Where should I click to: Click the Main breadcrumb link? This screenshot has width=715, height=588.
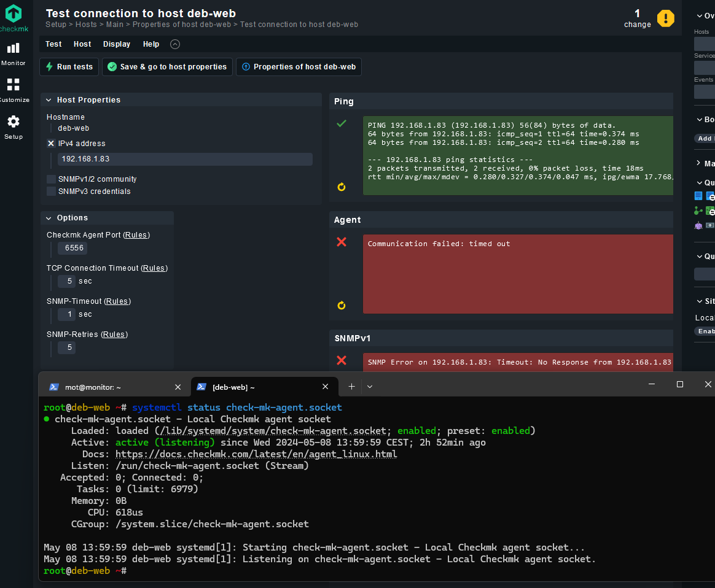(x=114, y=25)
